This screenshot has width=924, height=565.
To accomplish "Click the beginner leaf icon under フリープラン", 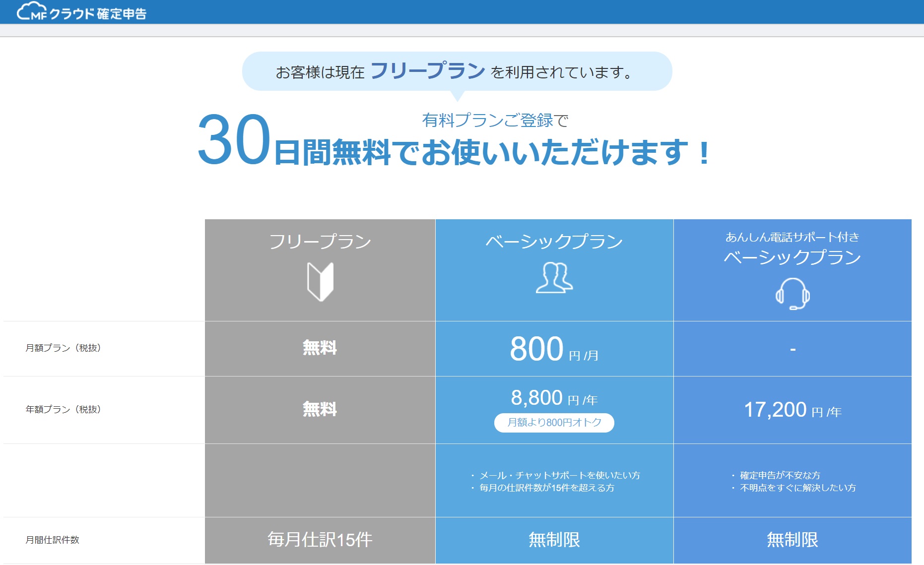I will click(x=320, y=282).
